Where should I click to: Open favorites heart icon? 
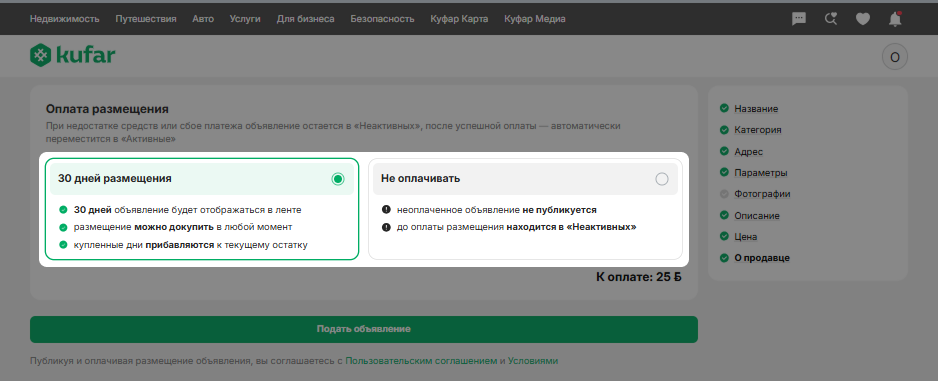863,19
